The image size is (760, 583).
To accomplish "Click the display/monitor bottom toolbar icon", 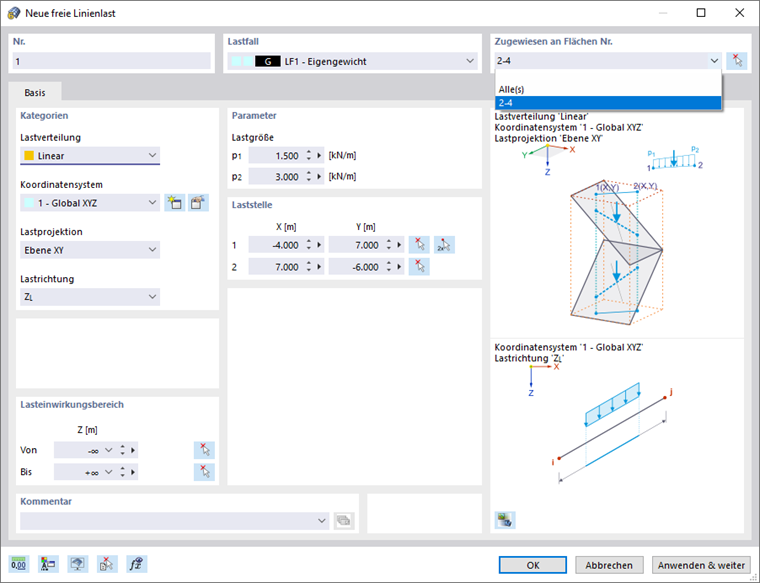I will click(x=78, y=564).
